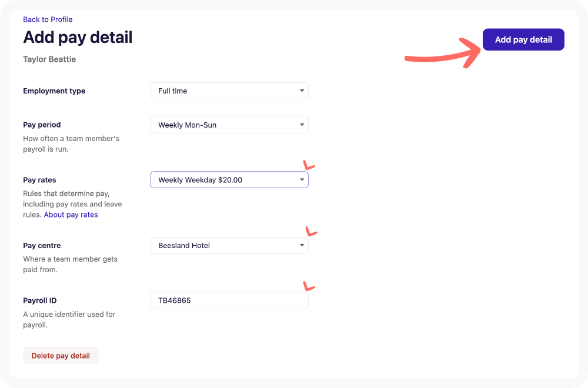The image size is (588, 388).
Task: Click the Pay centre field label
Action: point(42,246)
